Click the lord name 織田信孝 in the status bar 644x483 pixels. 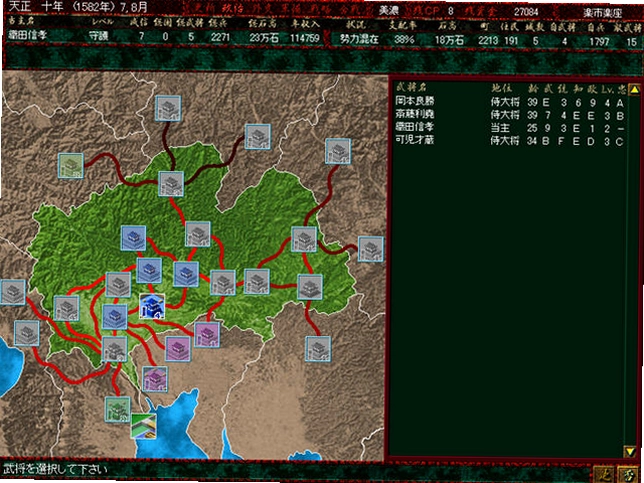[x=28, y=34]
